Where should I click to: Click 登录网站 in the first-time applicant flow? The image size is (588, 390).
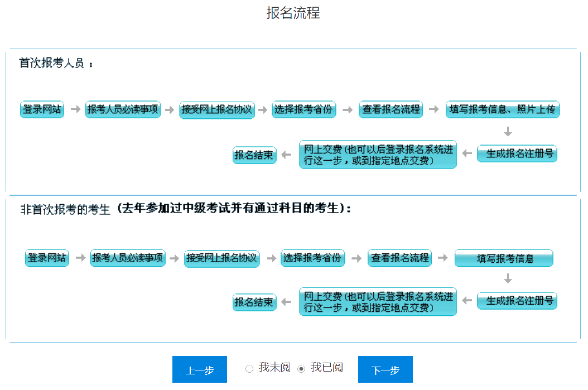tap(41, 109)
